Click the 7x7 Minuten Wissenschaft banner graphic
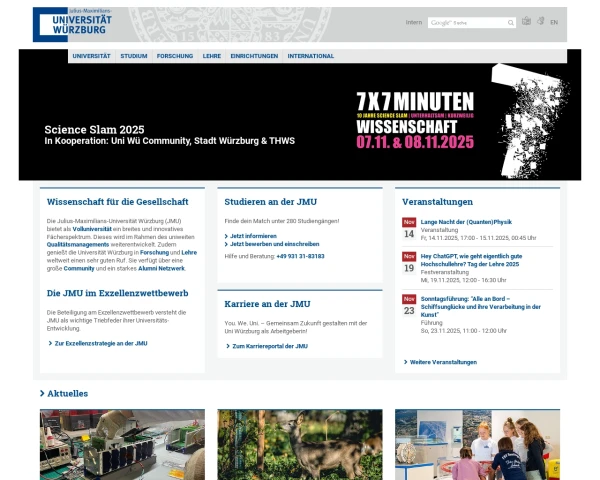This screenshot has width=600, height=480. [x=415, y=120]
